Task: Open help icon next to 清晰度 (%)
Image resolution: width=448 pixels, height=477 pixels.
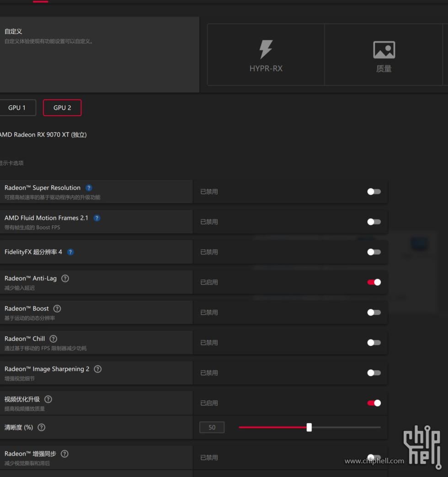Action: point(42,427)
